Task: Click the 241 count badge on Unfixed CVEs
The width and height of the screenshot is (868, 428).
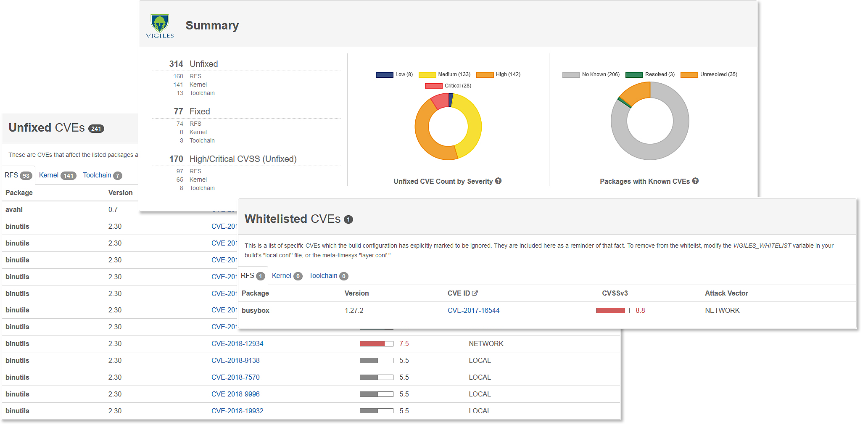Action: [96, 129]
